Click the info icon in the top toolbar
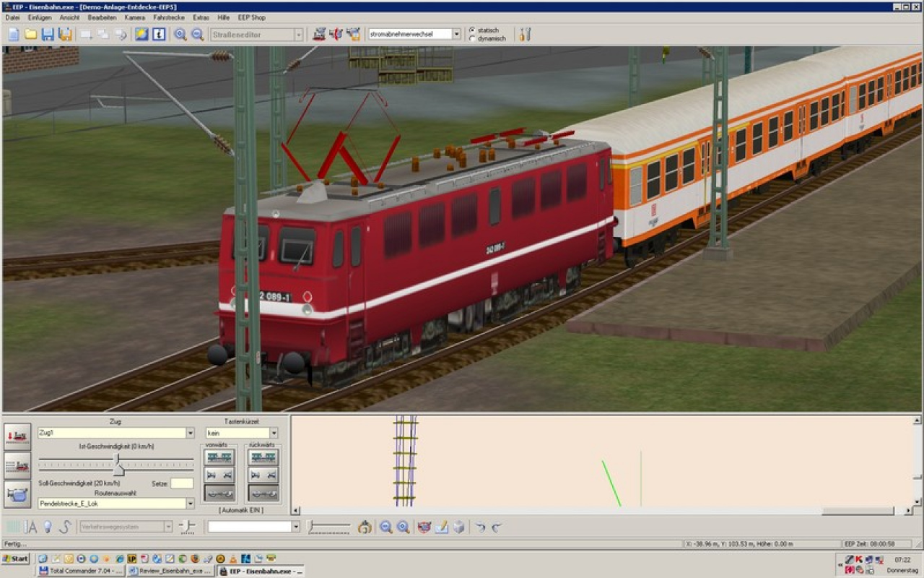 tap(159, 34)
